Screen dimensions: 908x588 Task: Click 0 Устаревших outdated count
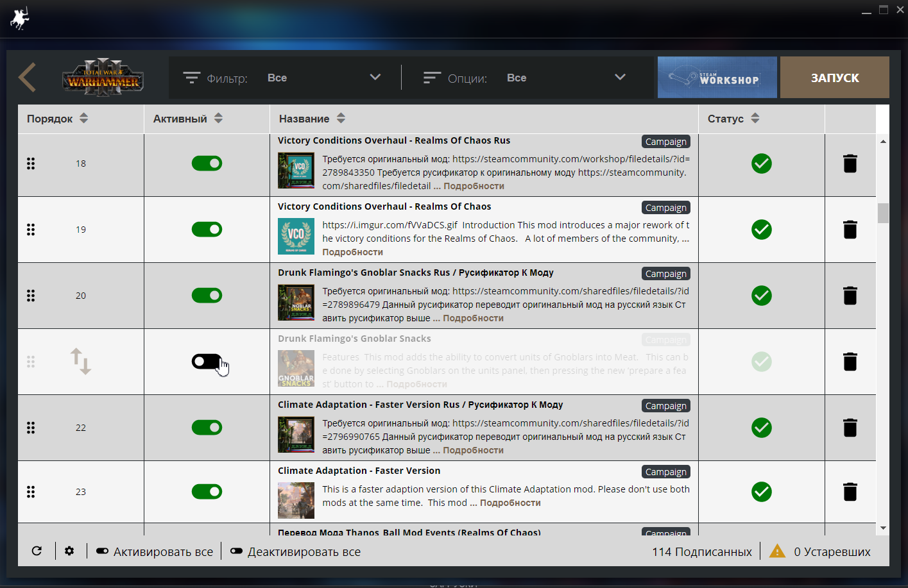[832, 551]
